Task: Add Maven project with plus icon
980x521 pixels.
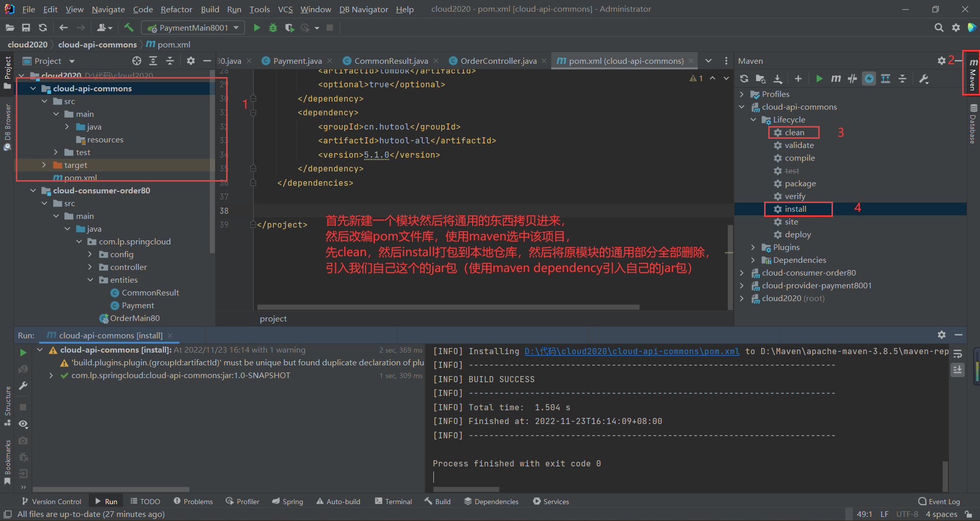Action: click(x=798, y=79)
